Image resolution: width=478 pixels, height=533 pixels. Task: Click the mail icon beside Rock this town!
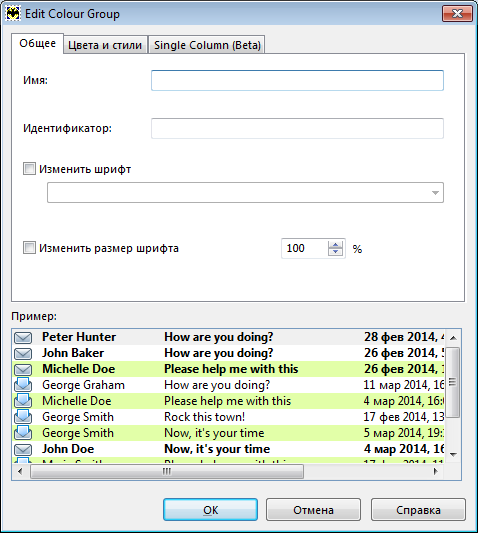(23, 417)
